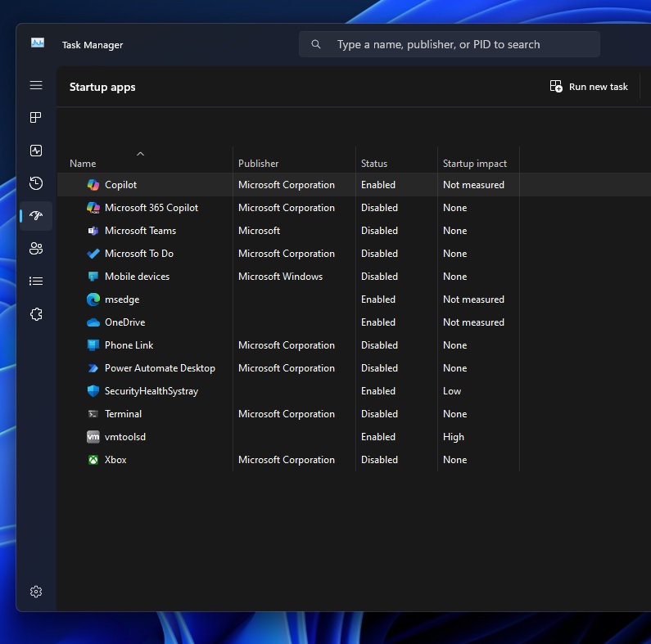The width and height of the screenshot is (651, 644).
Task: Focus the name, publisher, or PID search box
Action: 450,44
